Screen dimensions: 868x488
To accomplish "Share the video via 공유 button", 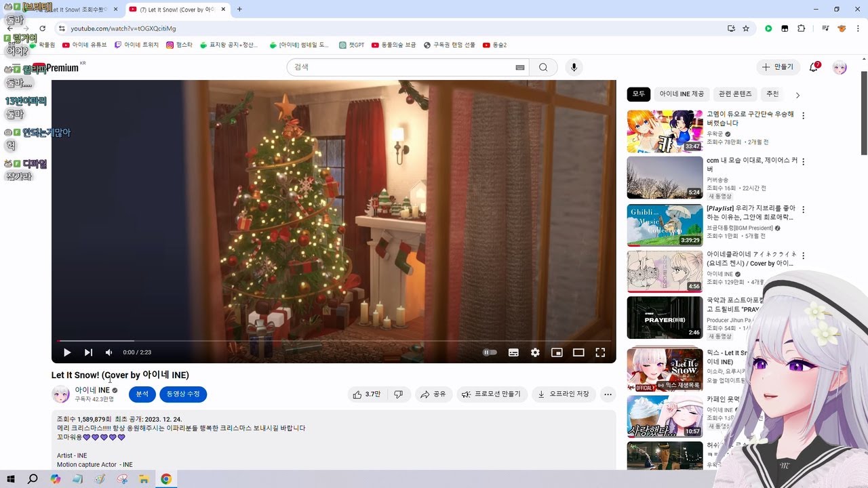I will 433,394.
